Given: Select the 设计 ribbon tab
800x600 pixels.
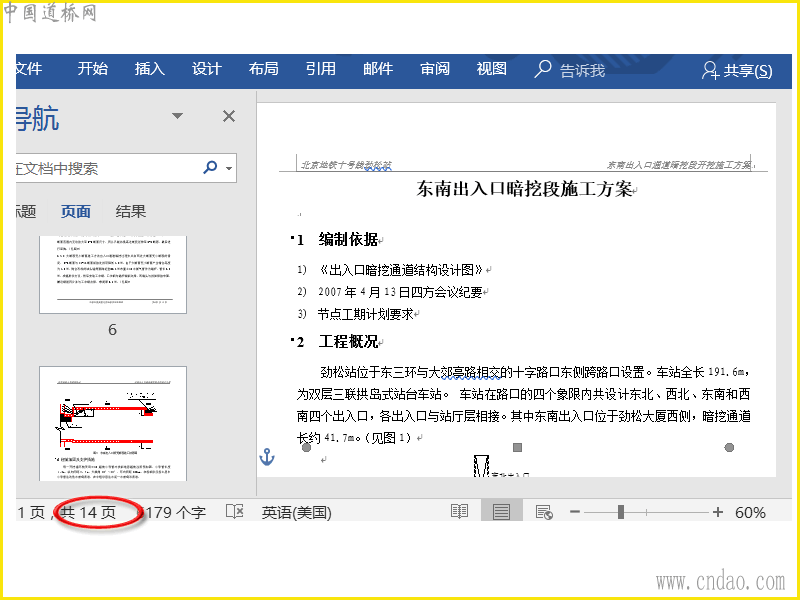Looking at the screenshot, I should coord(207,68).
